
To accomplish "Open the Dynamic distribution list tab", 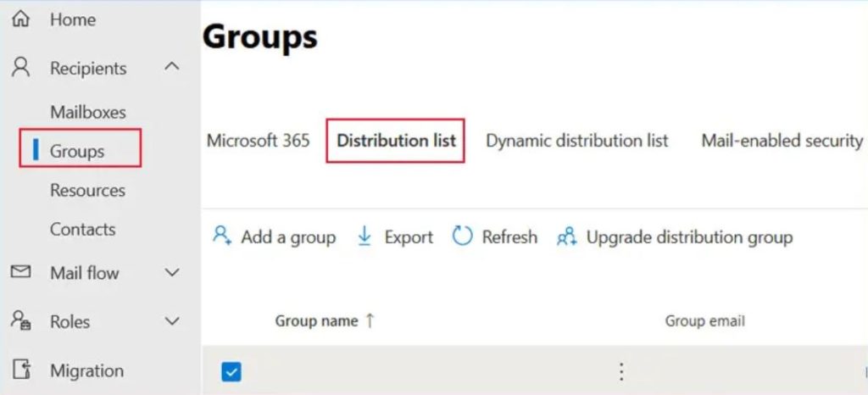I will tap(576, 141).
